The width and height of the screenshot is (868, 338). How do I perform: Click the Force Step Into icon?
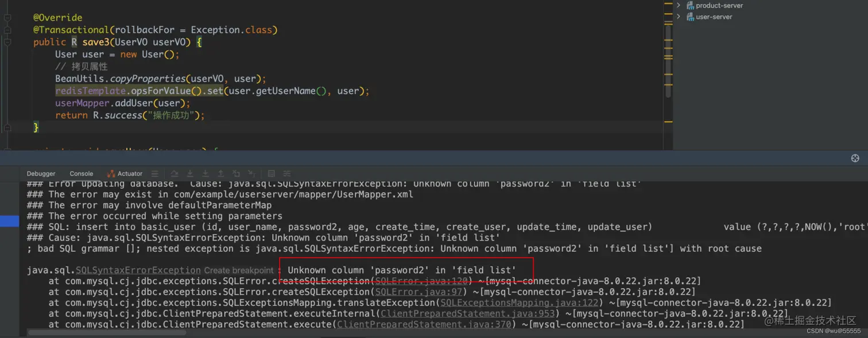click(206, 174)
